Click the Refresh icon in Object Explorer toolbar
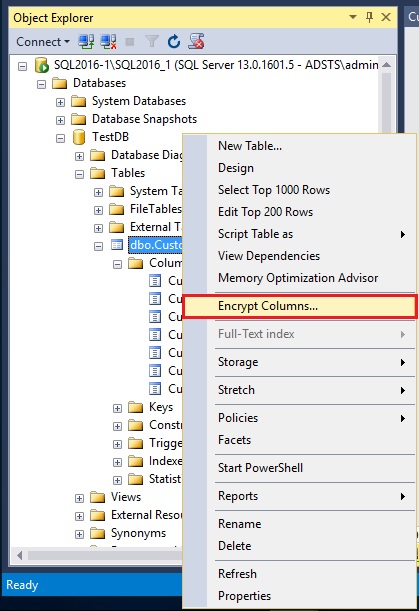419x611 pixels. 173,41
